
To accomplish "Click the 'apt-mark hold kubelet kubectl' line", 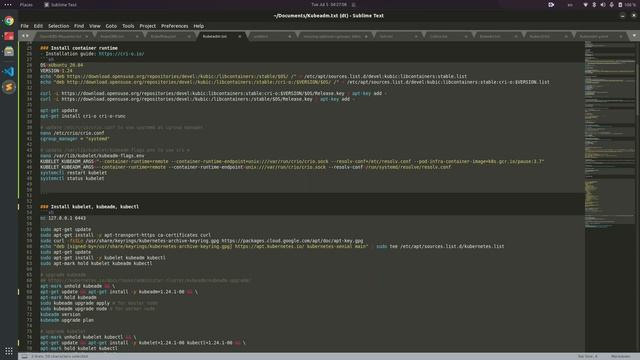I will (79, 348).
